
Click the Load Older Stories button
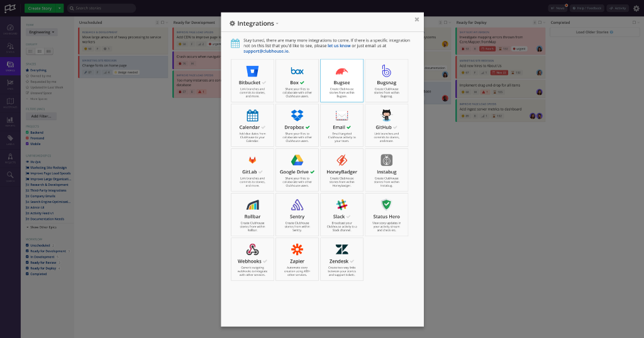point(594,32)
